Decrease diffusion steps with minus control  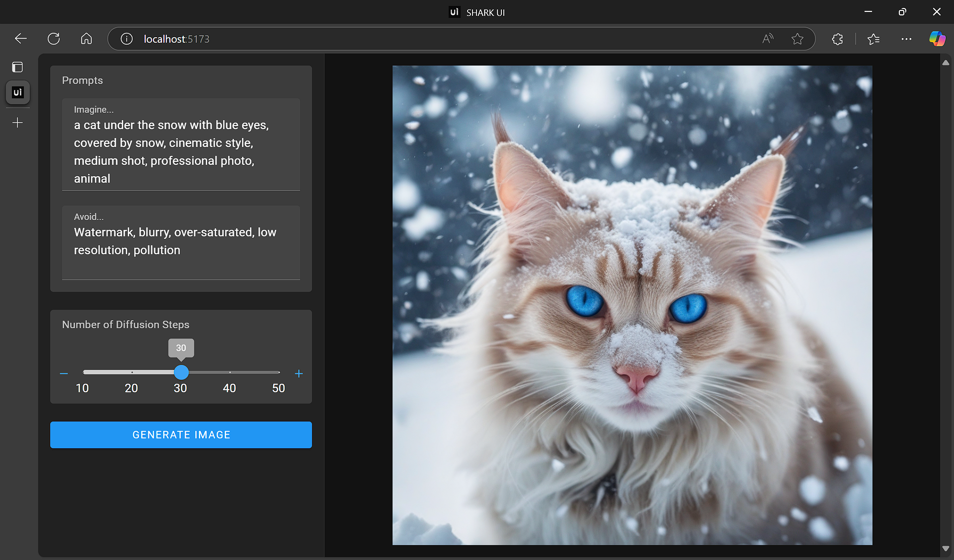63,373
